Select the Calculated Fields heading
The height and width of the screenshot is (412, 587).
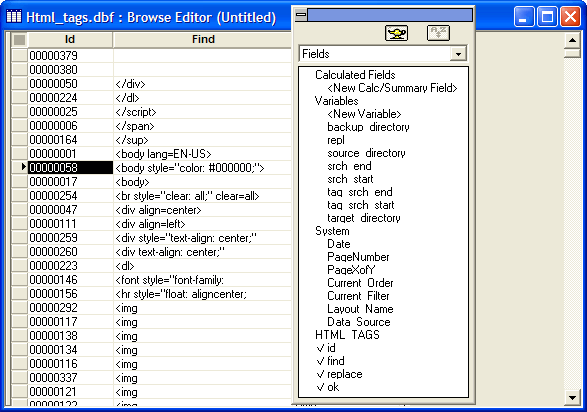click(x=355, y=75)
